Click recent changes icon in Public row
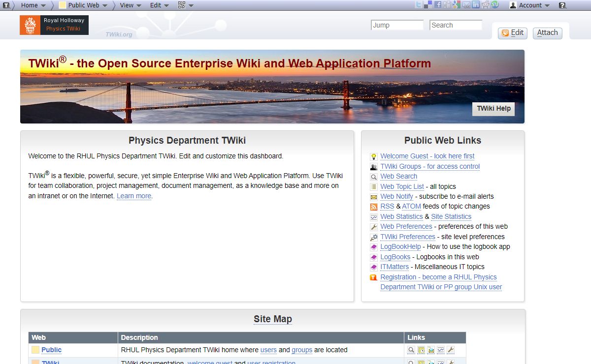This screenshot has height=364, width=591. point(421,350)
